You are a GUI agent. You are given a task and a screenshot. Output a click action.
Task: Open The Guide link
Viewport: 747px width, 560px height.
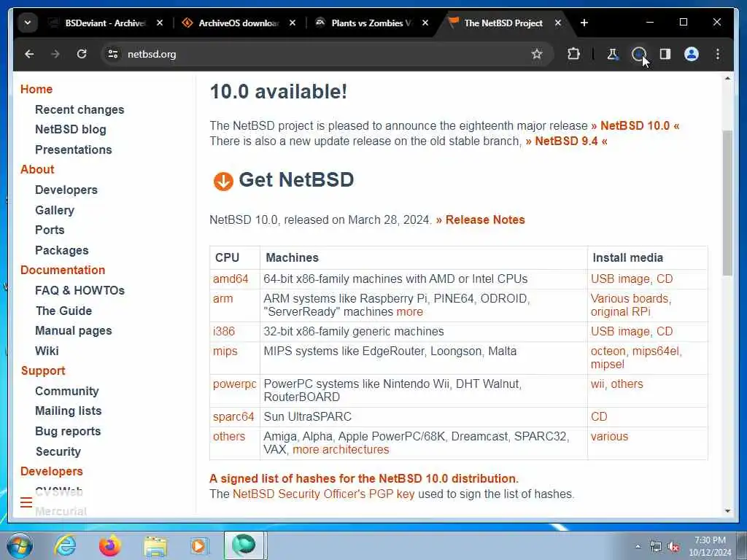(64, 311)
